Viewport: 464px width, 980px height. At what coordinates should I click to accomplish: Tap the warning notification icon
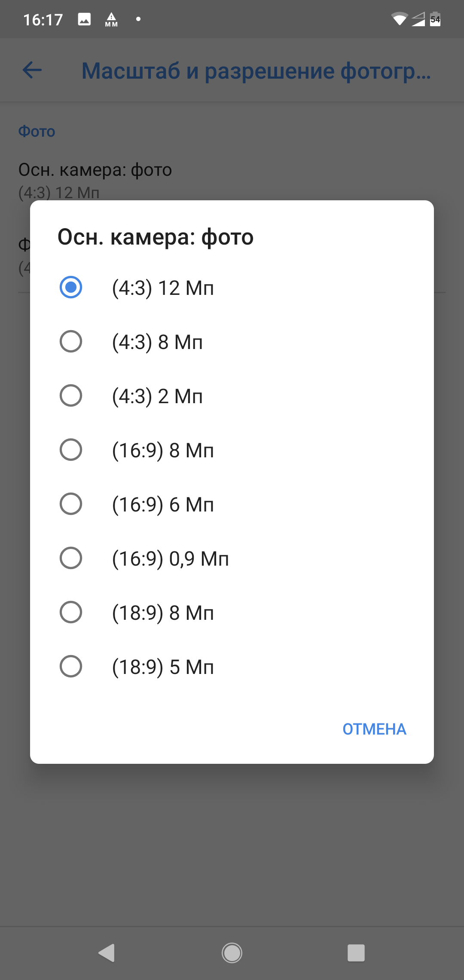[111, 19]
